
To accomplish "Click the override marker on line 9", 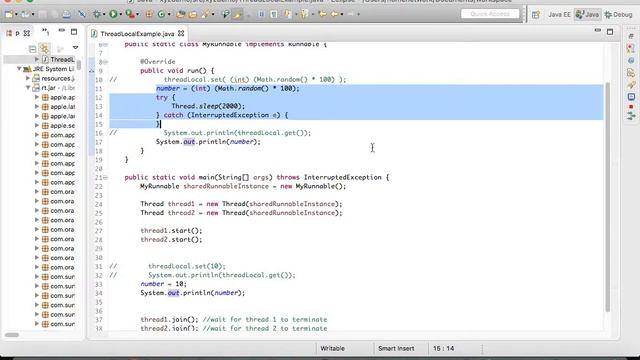I will point(92,71).
